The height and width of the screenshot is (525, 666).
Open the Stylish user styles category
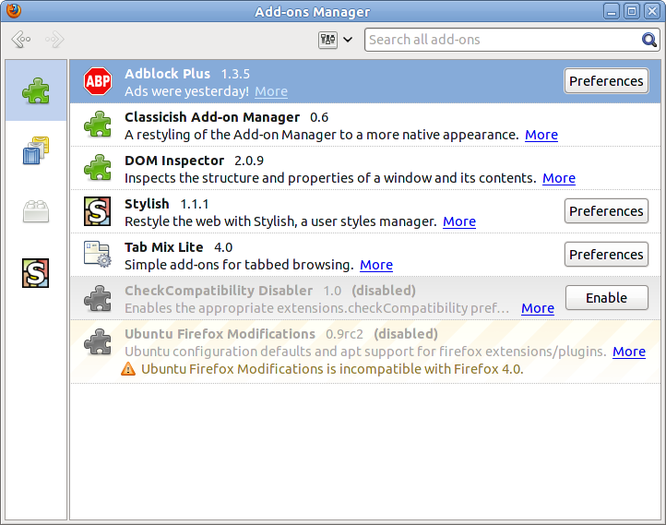(36, 273)
